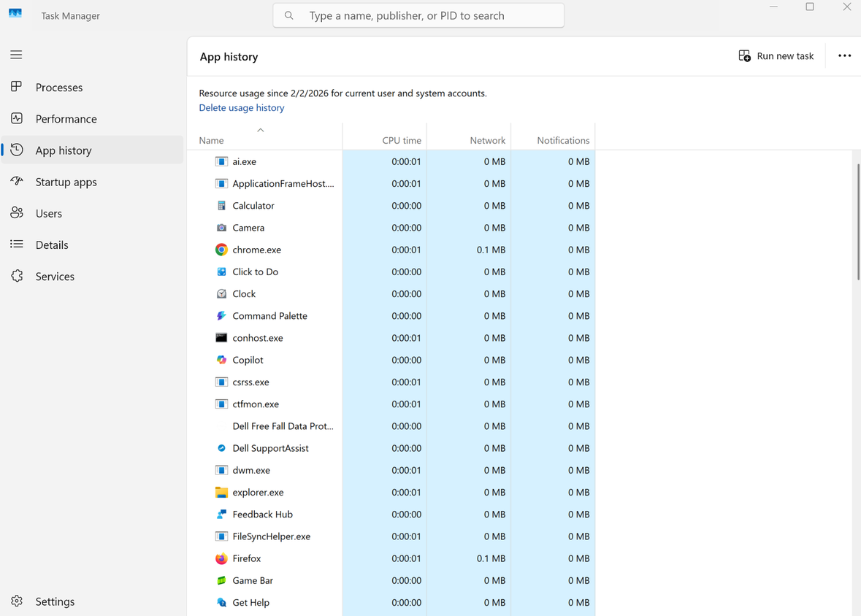
Task: Click the Camera app icon
Action: coord(221,227)
